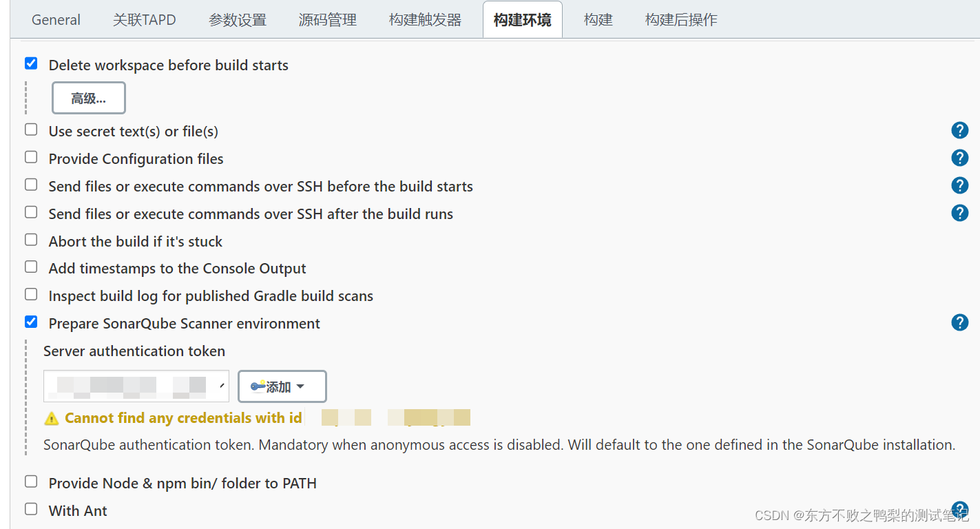Open help for SSH commands after build runs
Screen dimensions: 980x529
[x=960, y=213]
